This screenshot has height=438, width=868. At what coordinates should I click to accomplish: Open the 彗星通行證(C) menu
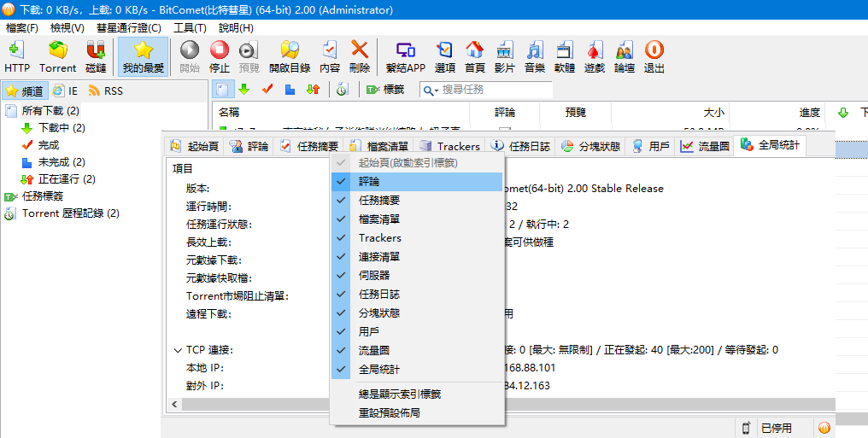pyautogui.click(x=129, y=27)
